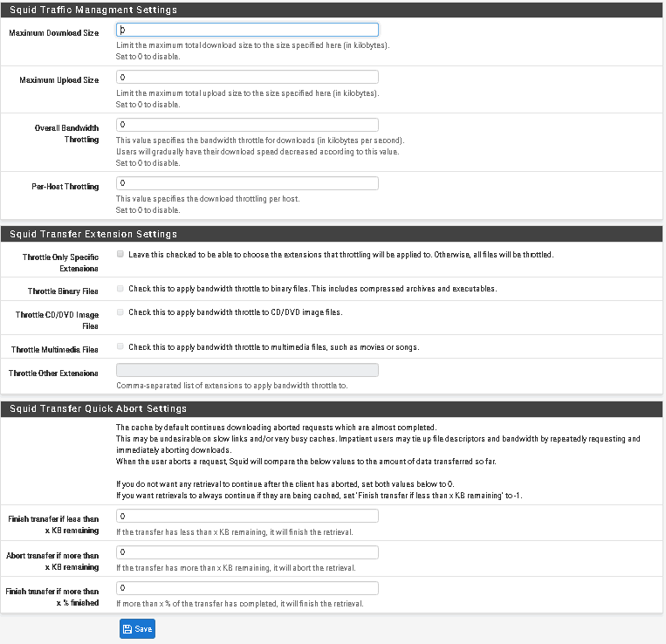
Task: Click 'Leave this checked to be able to choose' text
Action: (341, 255)
